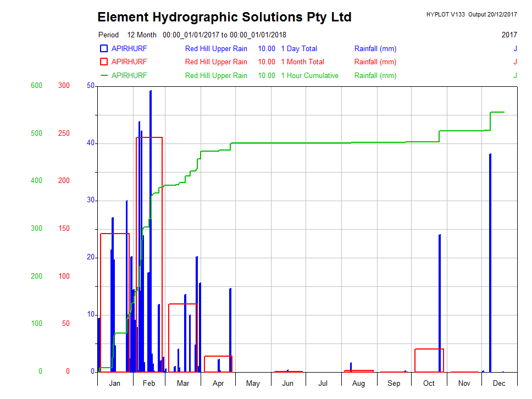This screenshot has height=399, width=532.
Task: Click the 'May' label on the x-axis
Action: click(x=253, y=383)
